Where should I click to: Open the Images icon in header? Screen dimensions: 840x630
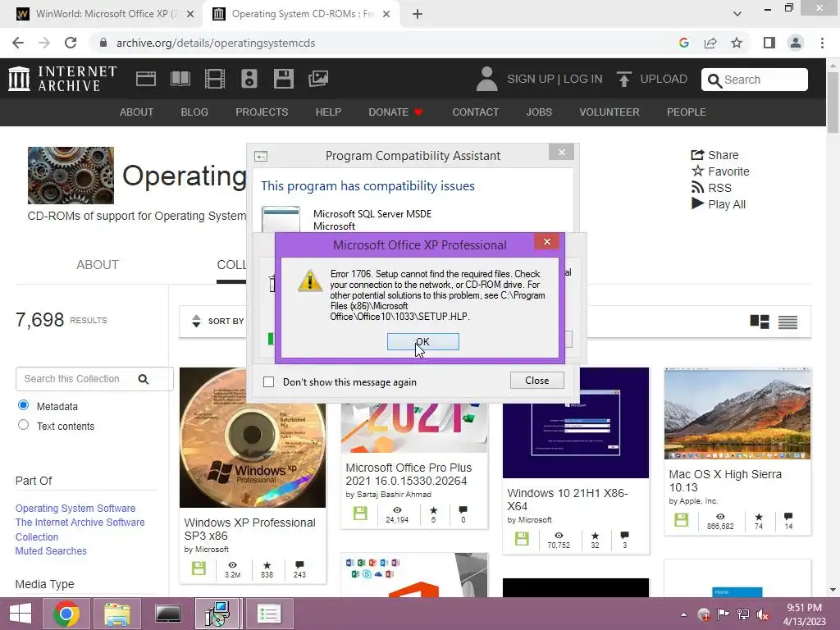coord(318,79)
